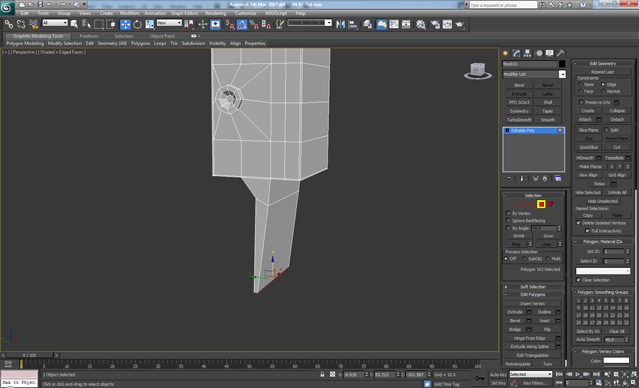Image resolution: width=639 pixels, height=388 pixels.
Task: Click Configure Modifier Sets icon under stack
Action: (x=558, y=179)
